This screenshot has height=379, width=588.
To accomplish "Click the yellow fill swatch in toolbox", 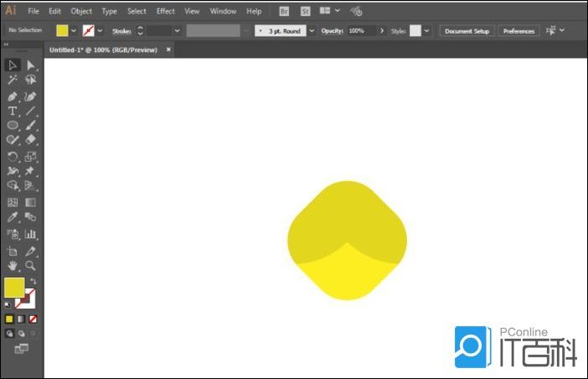I will click(x=14, y=288).
